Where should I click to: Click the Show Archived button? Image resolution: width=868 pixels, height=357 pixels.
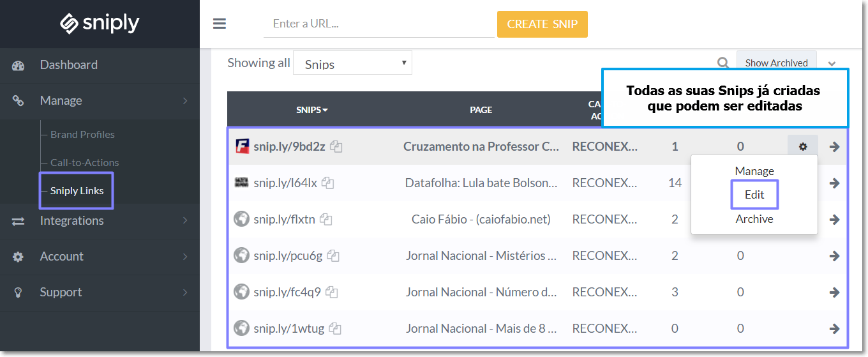click(x=777, y=63)
